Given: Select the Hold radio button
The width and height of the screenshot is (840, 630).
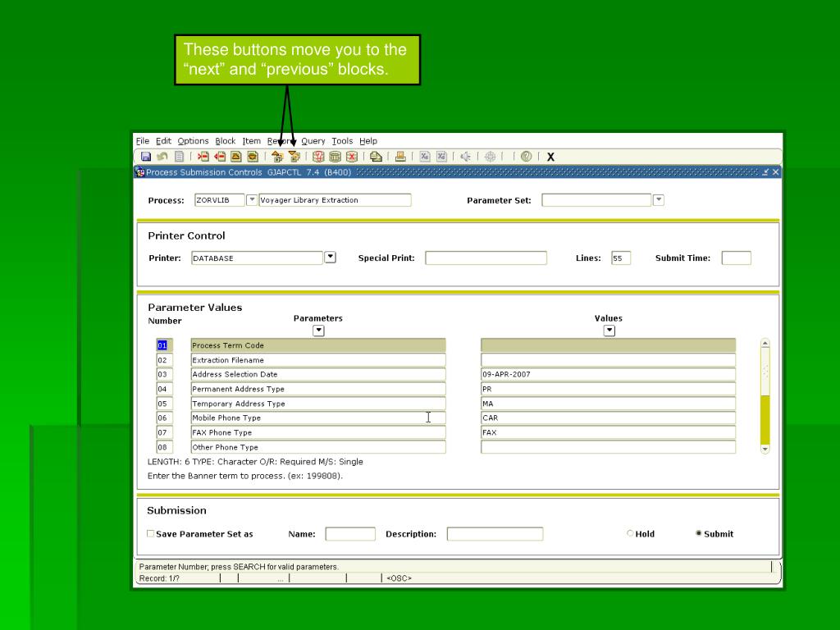Looking at the screenshot, I should coord(630,533).
